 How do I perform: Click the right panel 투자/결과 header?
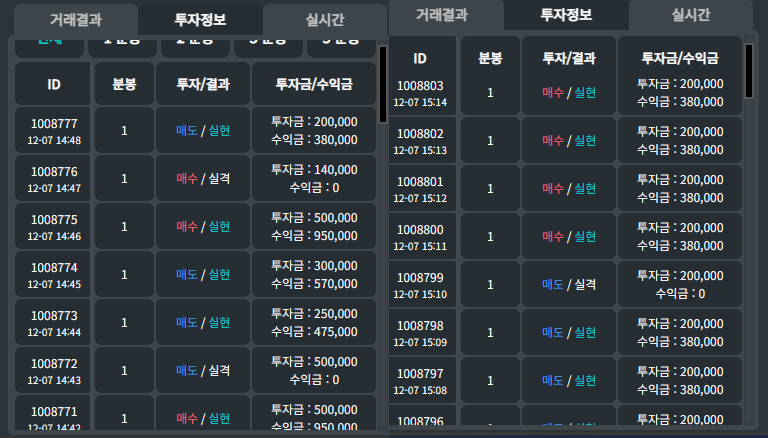[568, 58]
